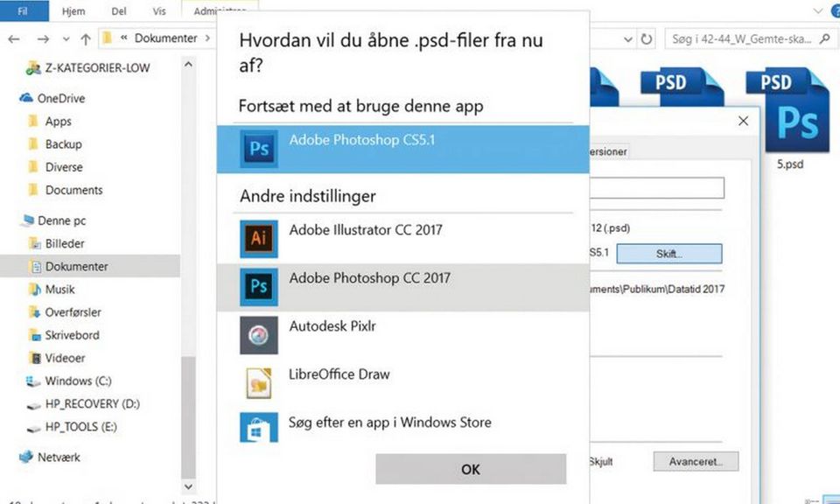The width and height of the screenshot is (840, 504).
Task: Choose Adobe Illustrator CC 2017 icon
Action: pyautogui.click(x=259, y=238)
